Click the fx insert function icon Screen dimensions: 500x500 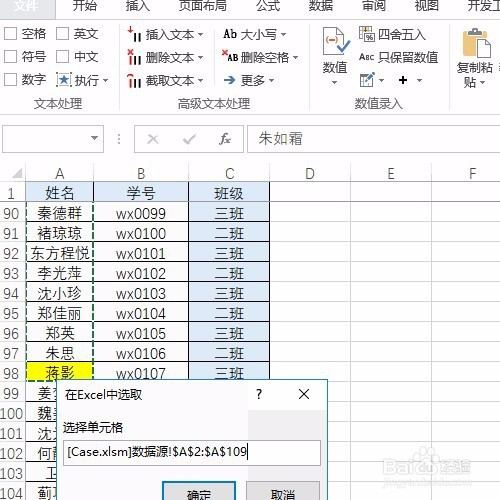pyautogui.click(x=225, y=139)
